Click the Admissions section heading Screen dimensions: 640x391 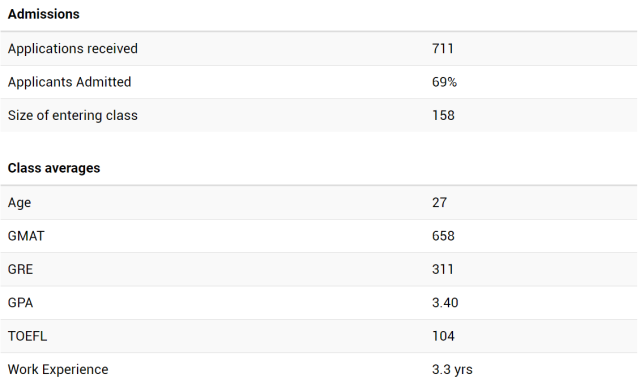(x=44, y=14)
